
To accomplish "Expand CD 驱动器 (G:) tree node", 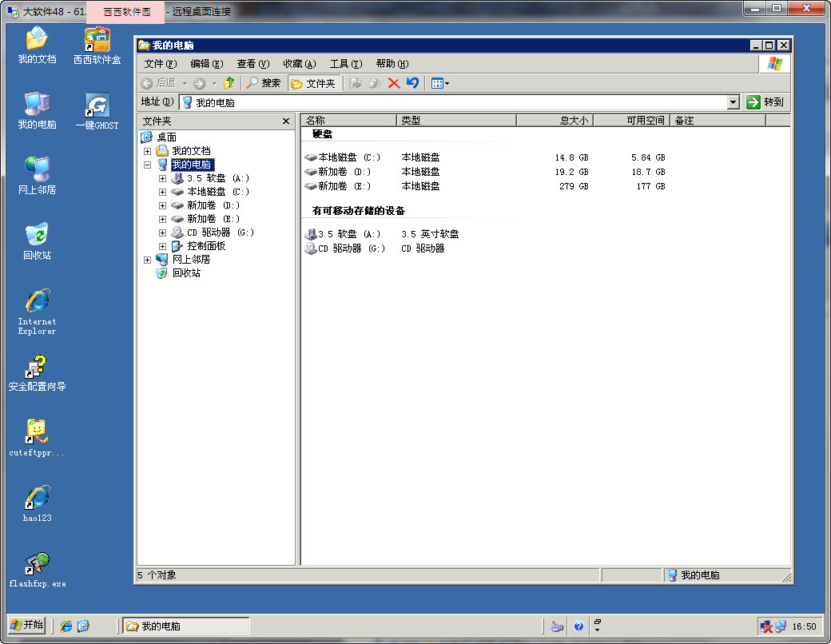I will point(163,233).
